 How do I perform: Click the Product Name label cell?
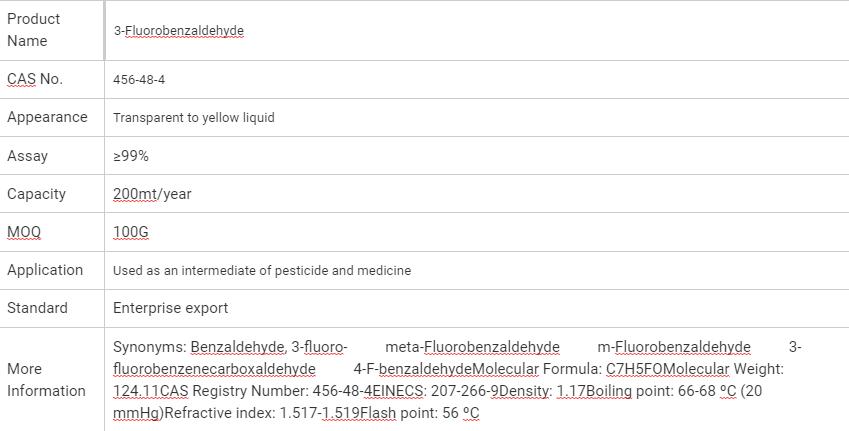click(34, 30)
